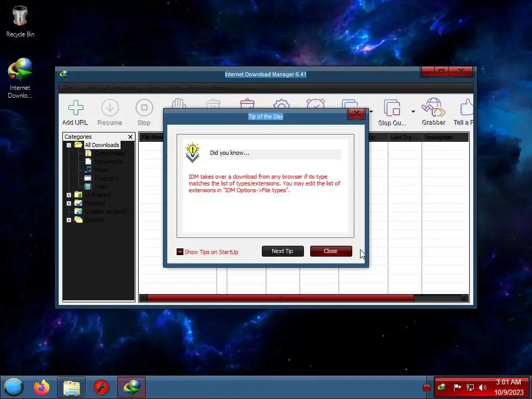Open the Recycle Bin desktop icon

pyautogui.click(x=20, y=21)
